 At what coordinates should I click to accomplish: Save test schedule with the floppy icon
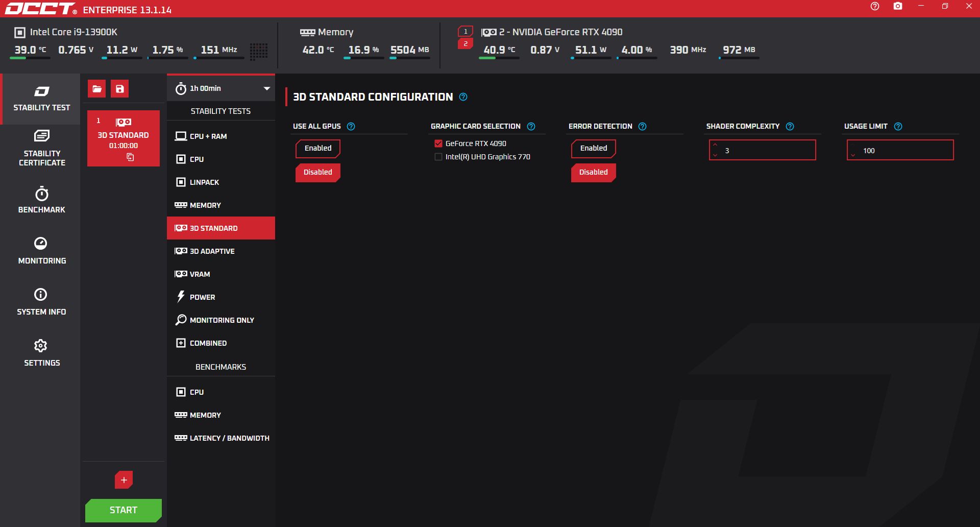coord(119,89)
